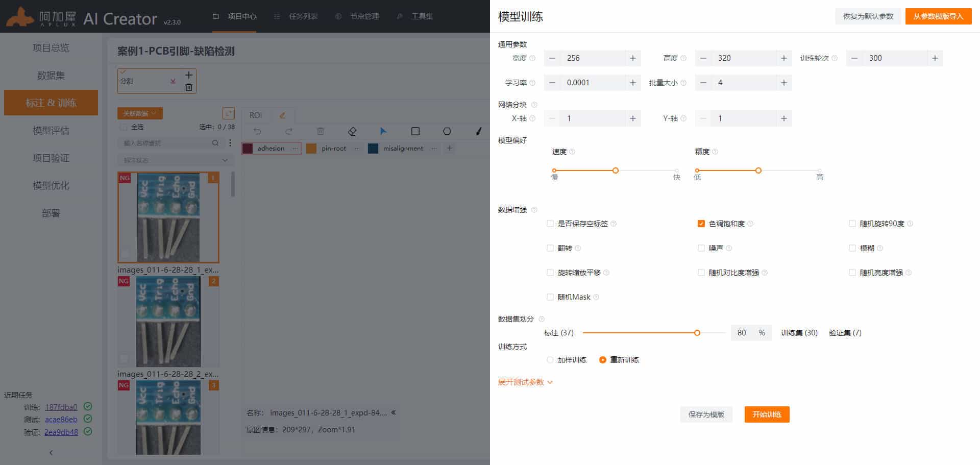This screenshot has height=465, width=980.
Task: Click the undo arrow icon
Action: click(x=257, y=131)
